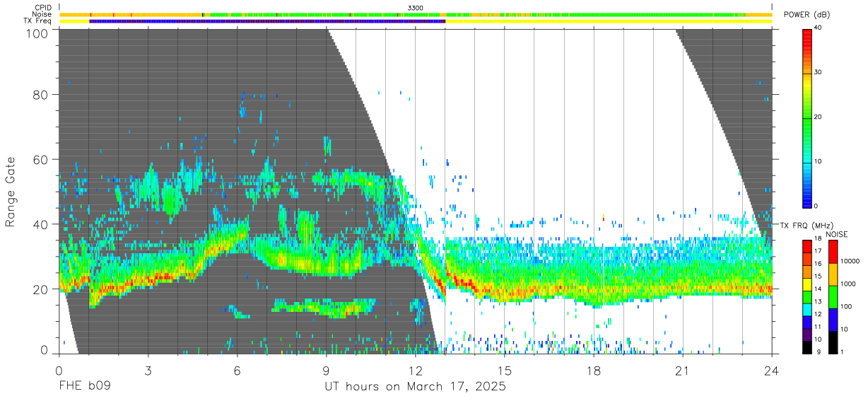The image size is (868, 401).
Task: Click the 6 hour tick label on time axis
Action: pyautogui.click(x=237, y=371)
